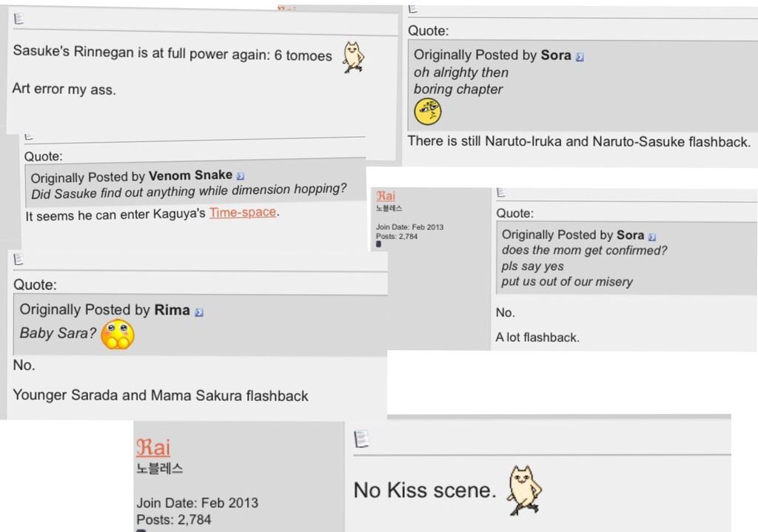Click the post icon above the Venom Snake quote
The image size is (758, 532).
pos(30,136)
